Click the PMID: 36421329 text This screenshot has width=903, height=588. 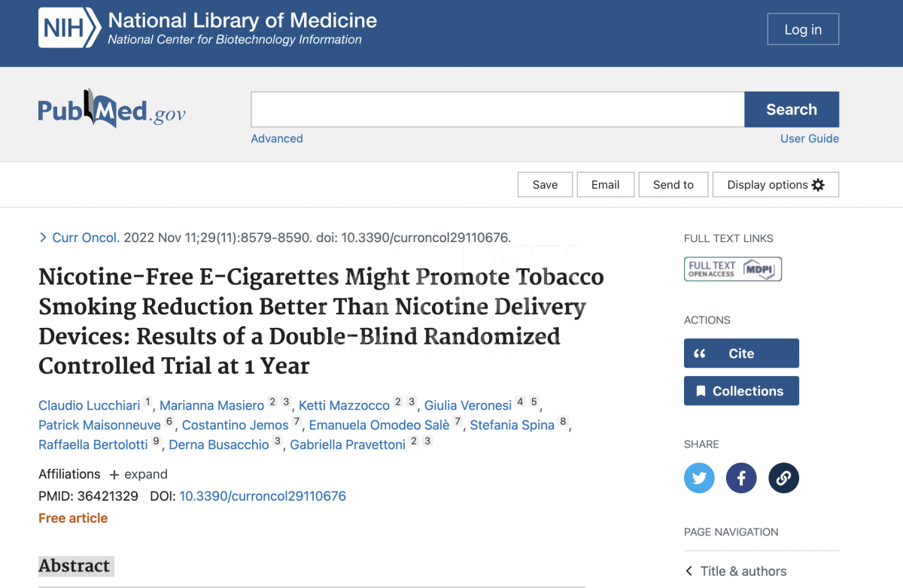(88, 496)
